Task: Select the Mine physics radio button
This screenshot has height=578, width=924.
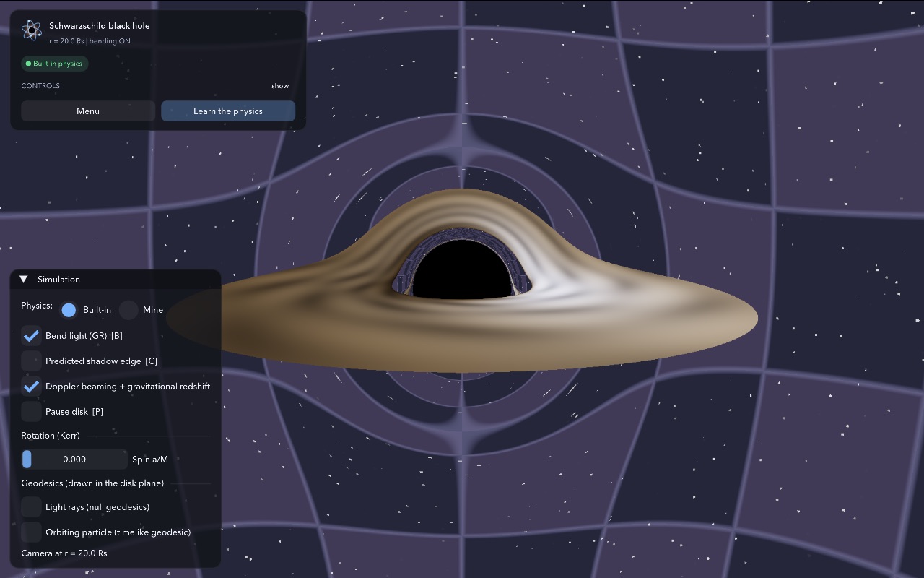Action: tap(128, 310)
